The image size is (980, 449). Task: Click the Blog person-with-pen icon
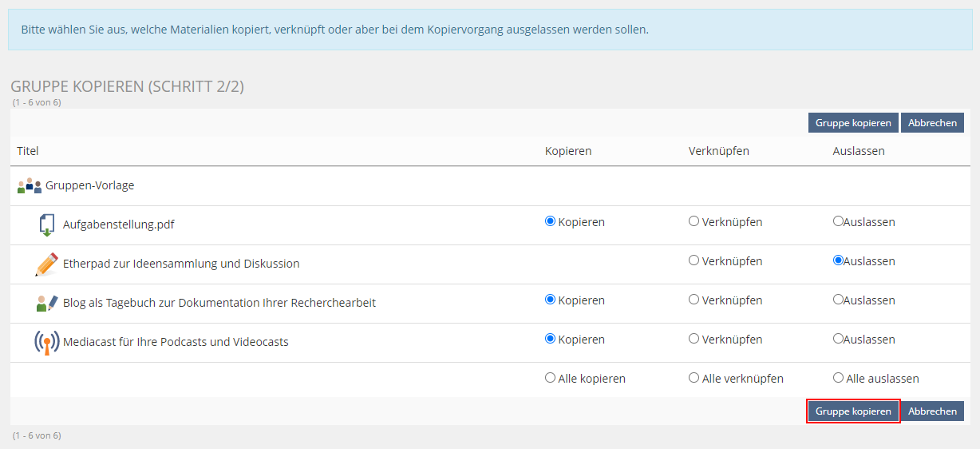pos(47,303)
